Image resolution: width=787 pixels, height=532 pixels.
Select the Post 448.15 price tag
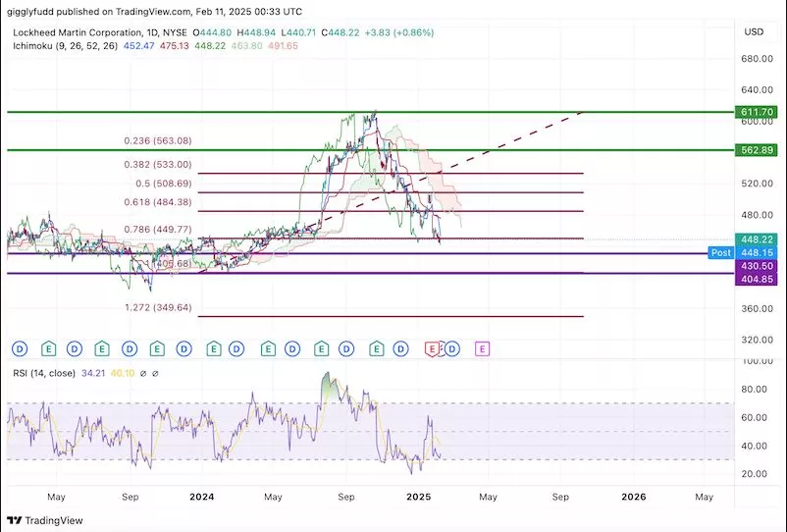point(748,252)
